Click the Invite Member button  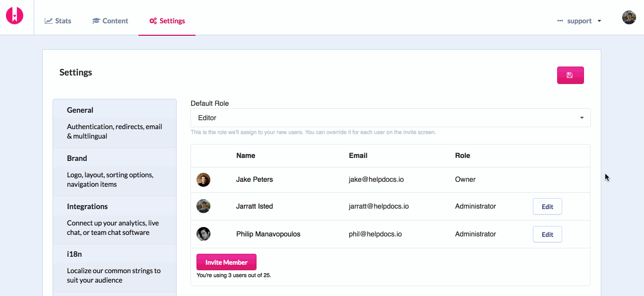[x=226, y=262]
